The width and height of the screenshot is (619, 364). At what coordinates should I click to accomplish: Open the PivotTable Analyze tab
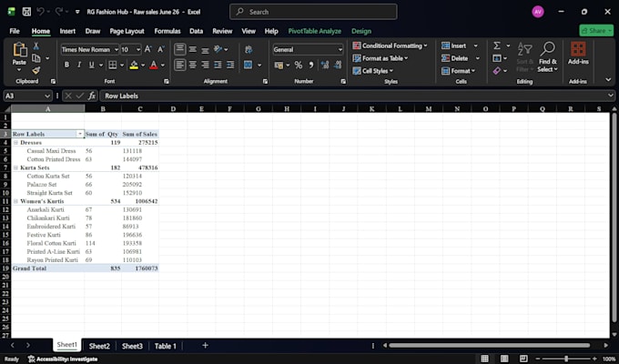(x=315, y=31)
